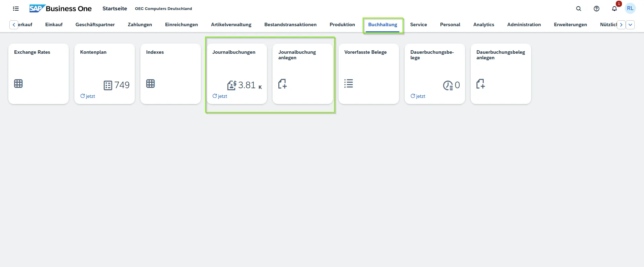Image resolution: width=644 pixels, height=267 pixels.
Task: Open the main navigation menu icon
Action: [x=16, y=9]
